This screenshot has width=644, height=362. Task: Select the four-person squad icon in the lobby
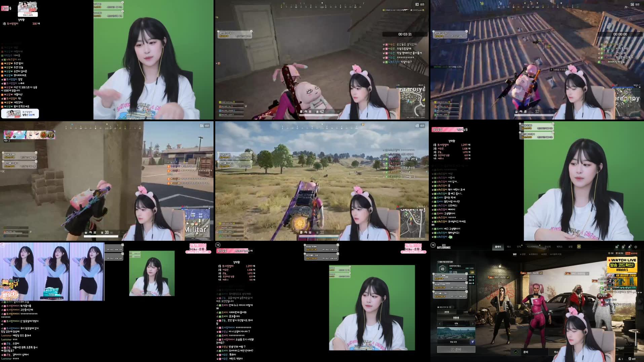[x=456, y=318]
